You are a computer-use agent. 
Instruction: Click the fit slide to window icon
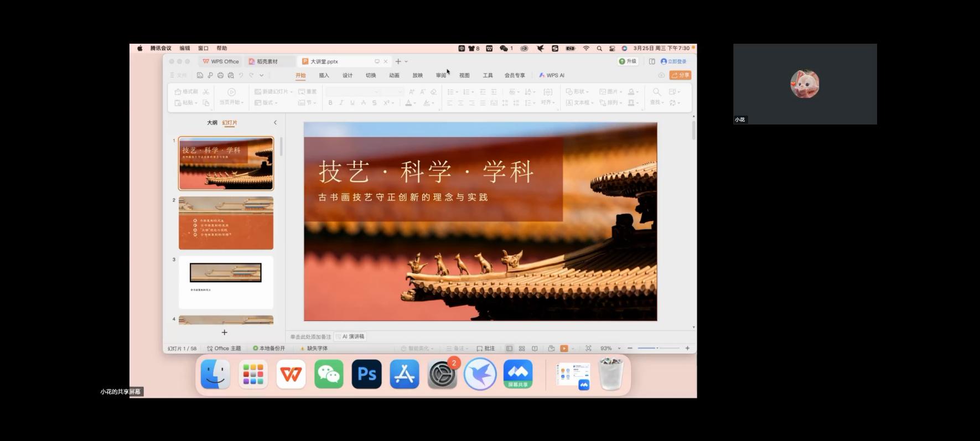coord(588,349)
